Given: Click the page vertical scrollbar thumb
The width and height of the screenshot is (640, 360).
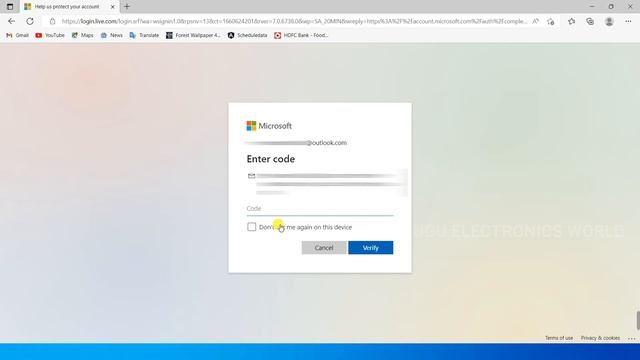Looking at the screenshot, I should pos(638,320).
